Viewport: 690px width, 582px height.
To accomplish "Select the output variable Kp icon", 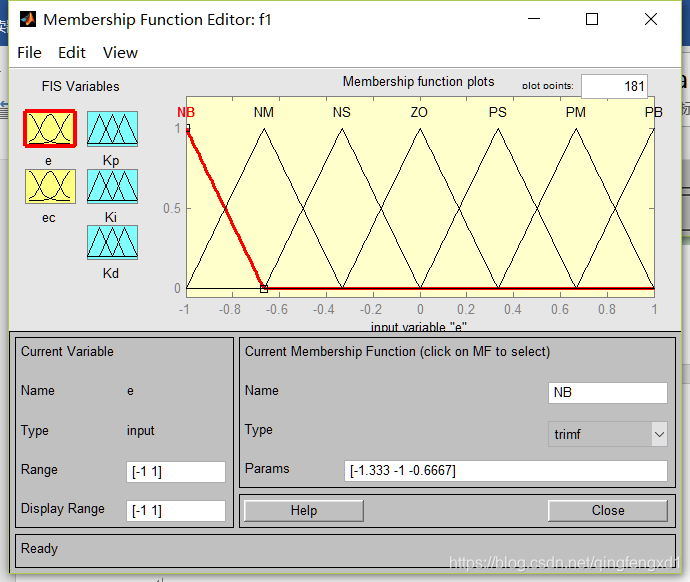I will coord(112,128).
